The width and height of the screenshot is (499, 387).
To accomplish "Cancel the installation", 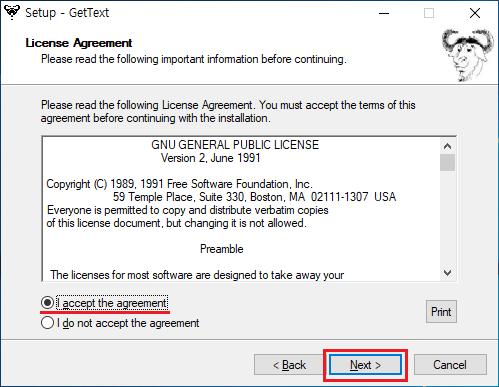I will (x=450, y=365).
